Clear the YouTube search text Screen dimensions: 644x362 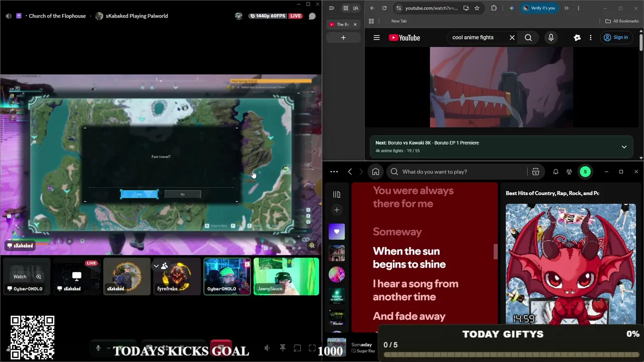pyautogui.click(x=512, y=38)
